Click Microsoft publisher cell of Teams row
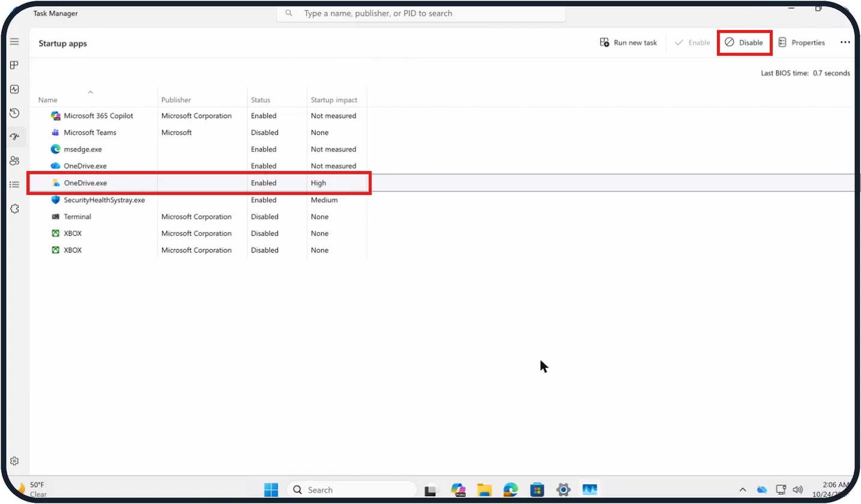The height and width of the screenshot is (504, 861). [x=177, y=133]
